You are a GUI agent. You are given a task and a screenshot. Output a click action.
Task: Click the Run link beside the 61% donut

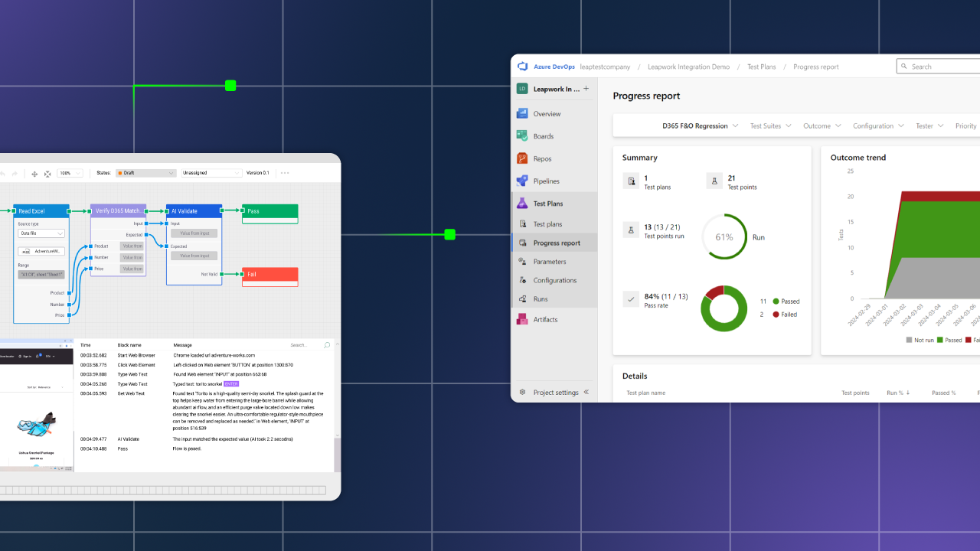click(x=758, y=237)
